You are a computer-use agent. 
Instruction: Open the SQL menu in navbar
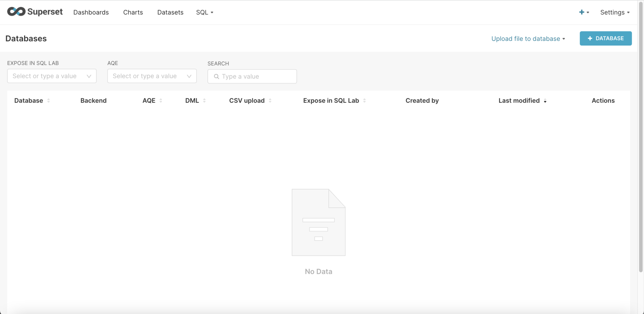204,12
